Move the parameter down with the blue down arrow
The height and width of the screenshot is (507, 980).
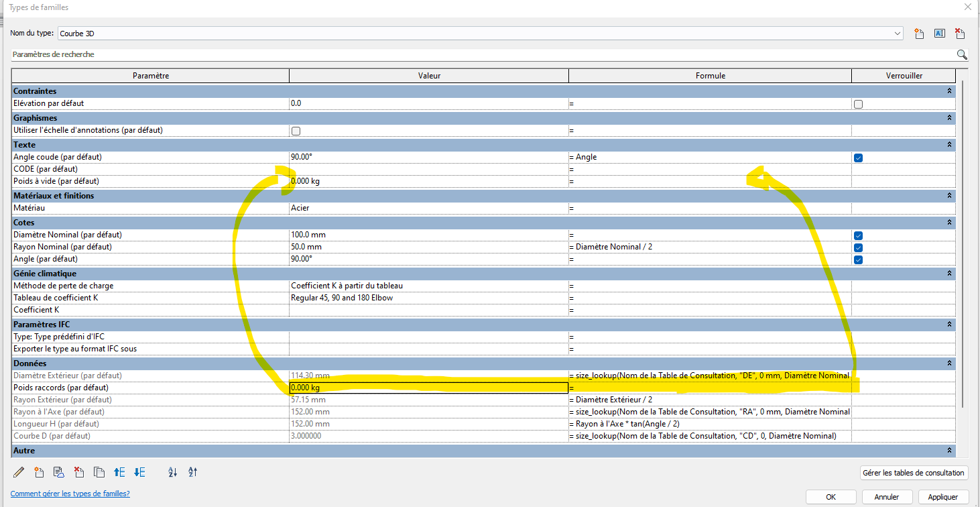[139, 472]
